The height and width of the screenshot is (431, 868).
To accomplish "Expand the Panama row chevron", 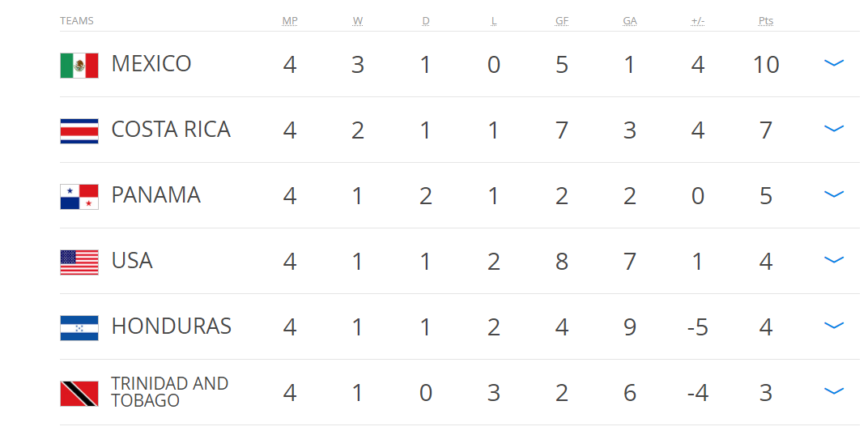I will click(x=834, y=194).
